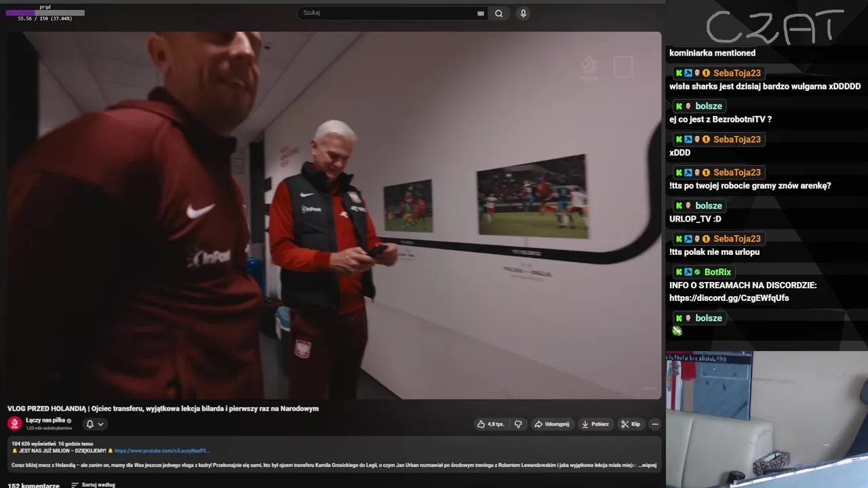Click the 104 626 wyświetleń view count
The height and width of the screenshot is (488, 868).
(33, 443)
